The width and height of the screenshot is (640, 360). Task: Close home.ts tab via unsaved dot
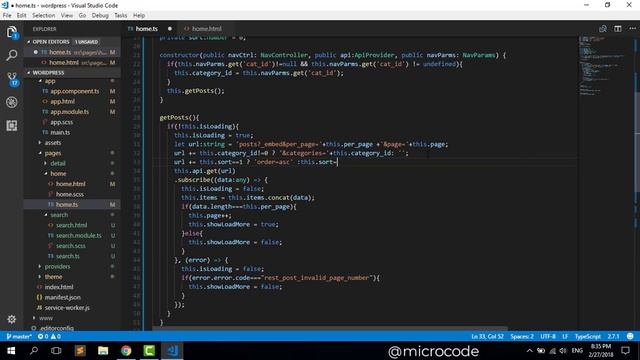coord(170,29)
